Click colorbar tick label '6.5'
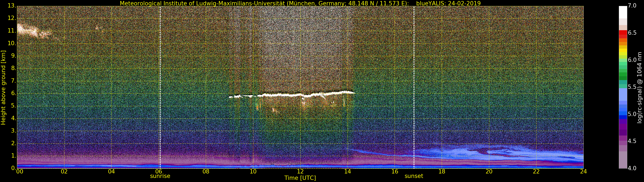The image size is (644, 182). click(x=632, y=33)
